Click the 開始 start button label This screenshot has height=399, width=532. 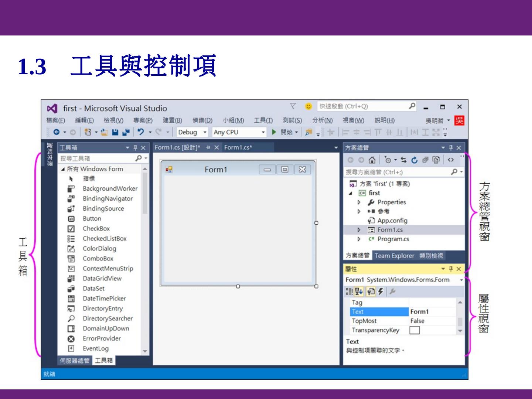286,132
